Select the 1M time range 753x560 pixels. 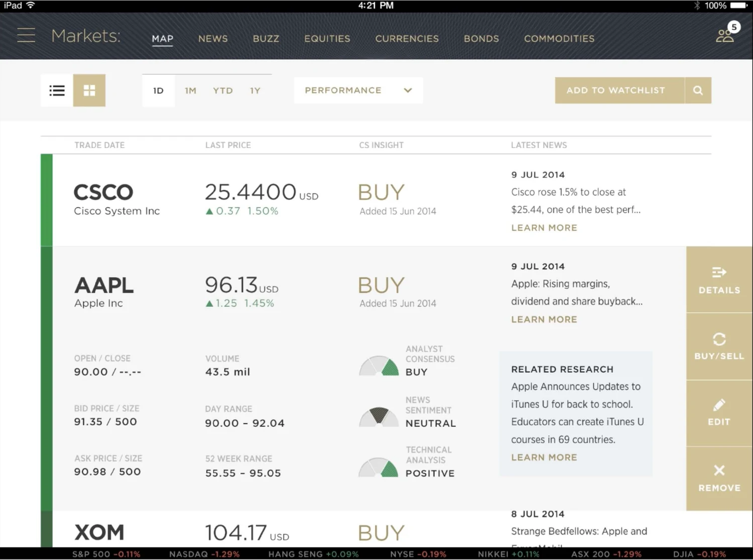pyautogui.click(x=190, y=91)
